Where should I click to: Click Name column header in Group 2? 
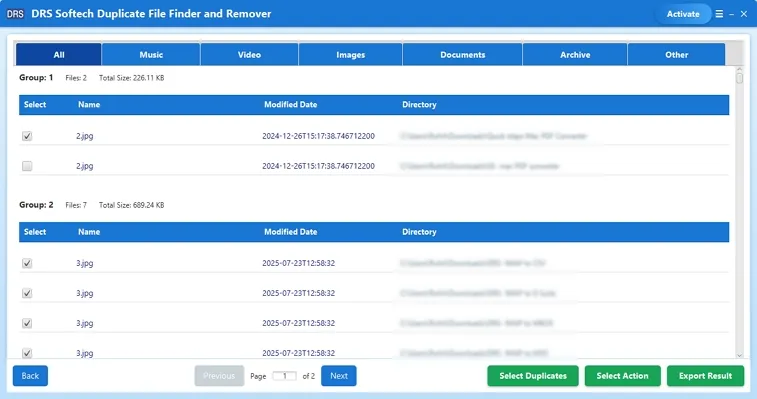click(89, 232)
